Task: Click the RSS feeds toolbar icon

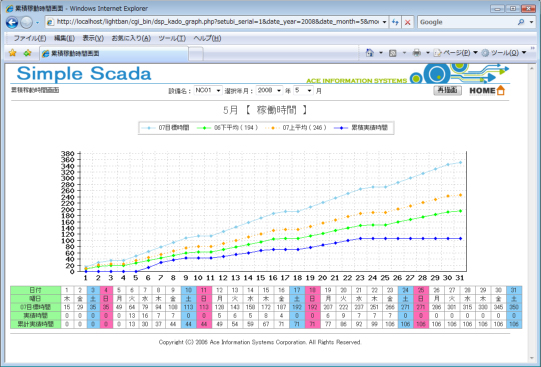Action: (393, 53)
